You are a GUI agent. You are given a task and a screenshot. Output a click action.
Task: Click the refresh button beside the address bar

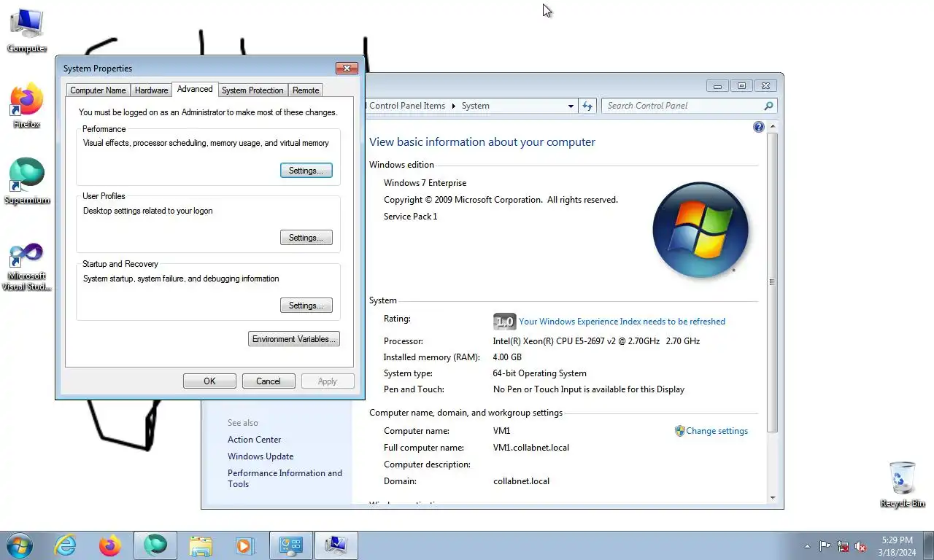click(x=587, y=106)
